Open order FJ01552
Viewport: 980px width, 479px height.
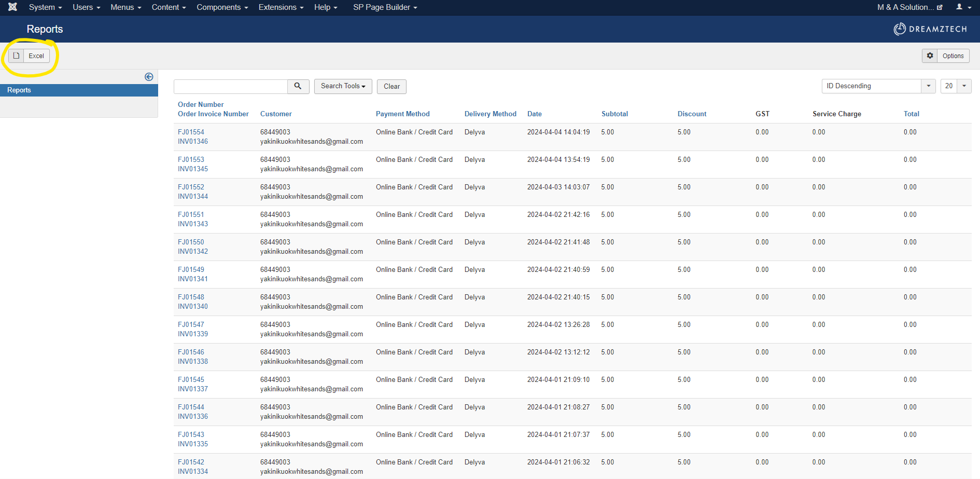tap(191, 187)
